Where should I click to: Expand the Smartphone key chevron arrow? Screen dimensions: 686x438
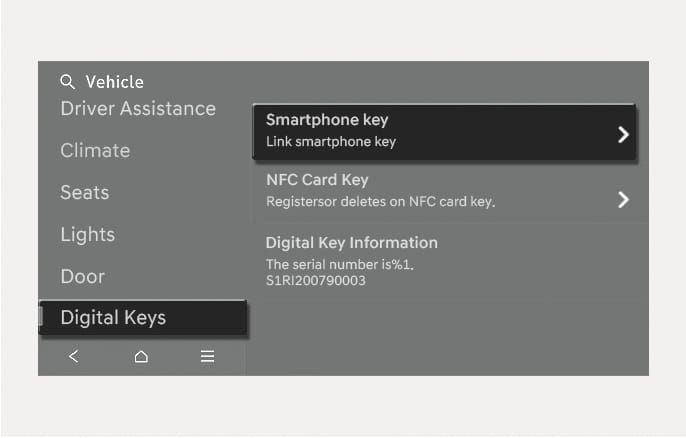(623, 134)
